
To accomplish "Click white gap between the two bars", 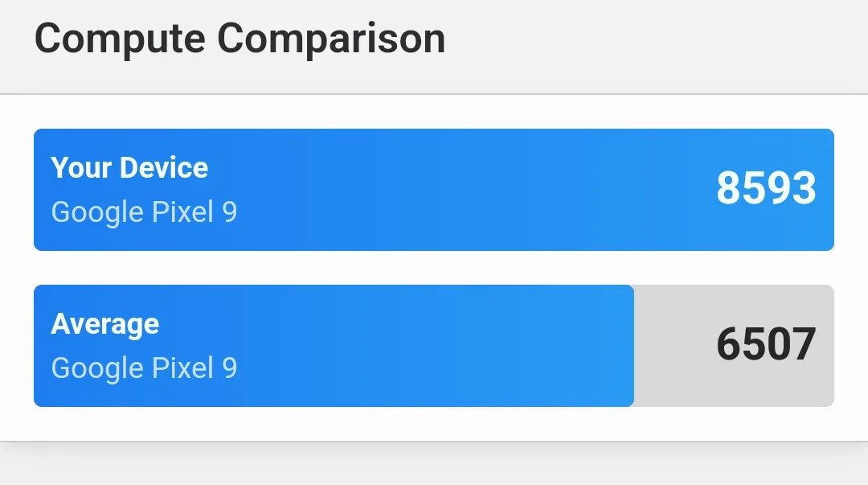I will [434, 268].
